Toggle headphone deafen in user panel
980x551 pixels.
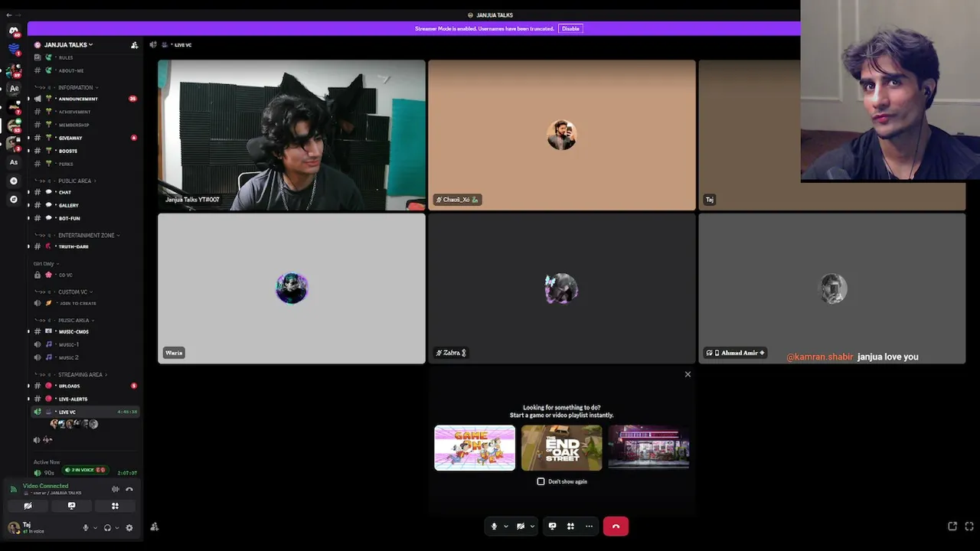(107, 528)
